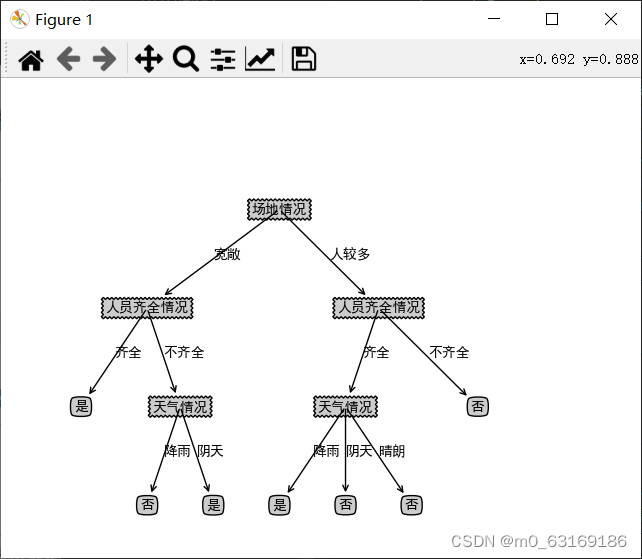Image resolution: width=642 pixels, height=559 pixels.
Task: Click the 阴天 label next to 晴朗
Action: pos(359,451)
